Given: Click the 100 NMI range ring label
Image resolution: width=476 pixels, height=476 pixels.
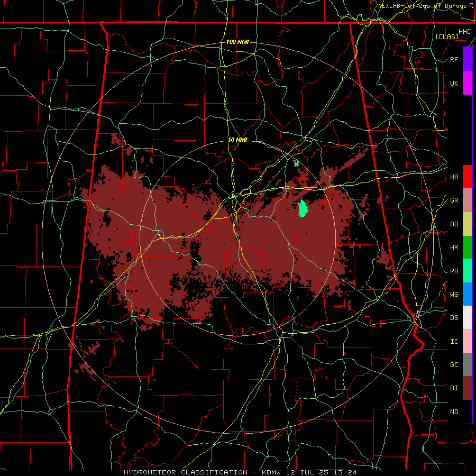Looking at the screenshot, I should pyautogui.click(x=237, y=42).
